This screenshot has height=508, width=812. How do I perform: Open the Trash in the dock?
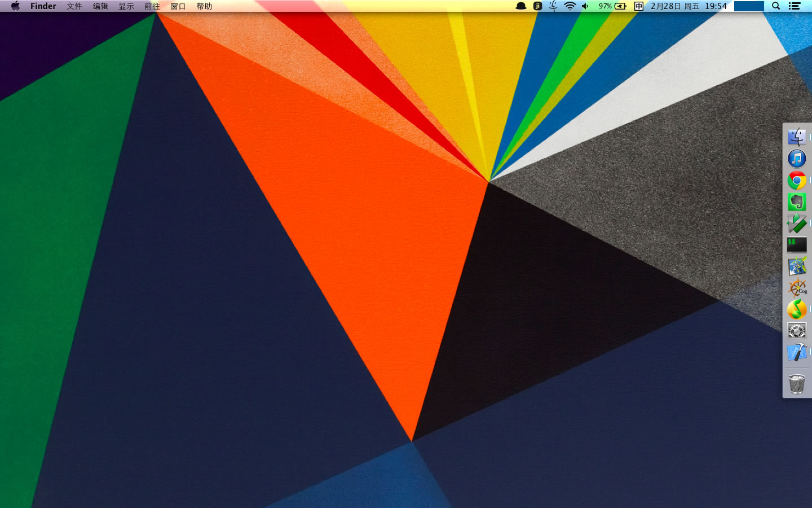click(797, 384)
